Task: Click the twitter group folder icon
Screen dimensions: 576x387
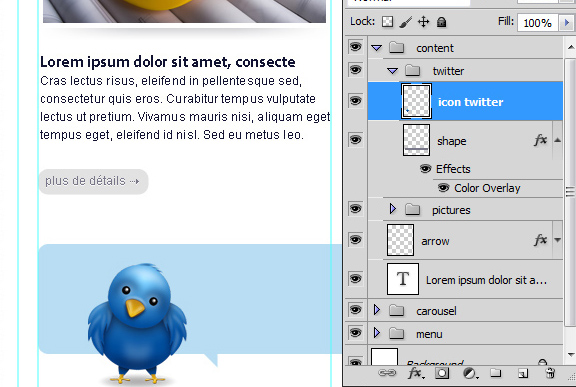Action: [x=413, y=70]
